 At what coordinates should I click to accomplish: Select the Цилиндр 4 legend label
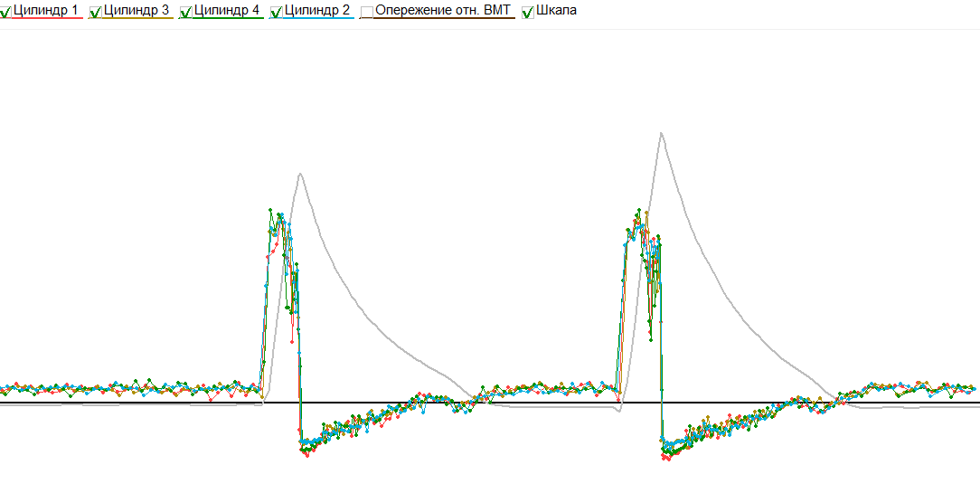pos(227,10)
